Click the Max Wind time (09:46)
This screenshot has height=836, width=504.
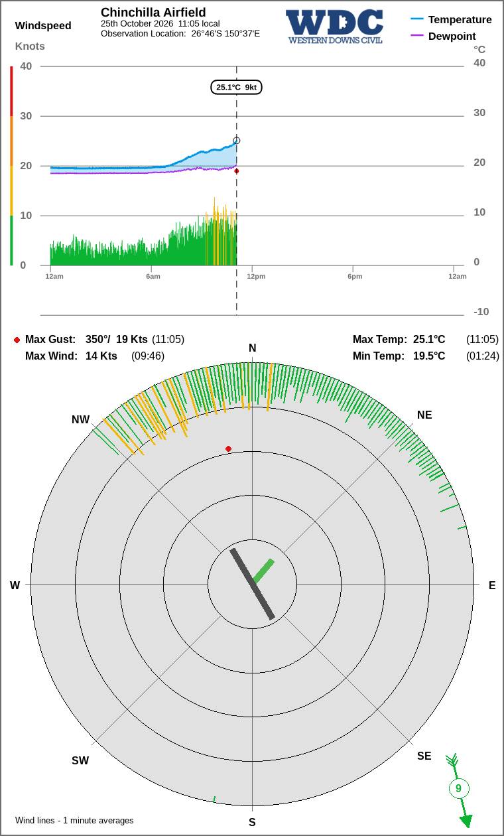(x=148, y=356)
